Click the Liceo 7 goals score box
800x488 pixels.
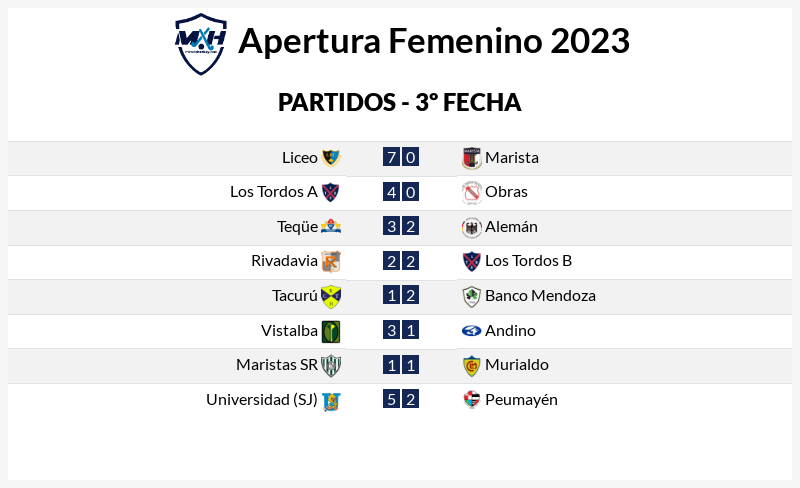[x=391, y=157]
